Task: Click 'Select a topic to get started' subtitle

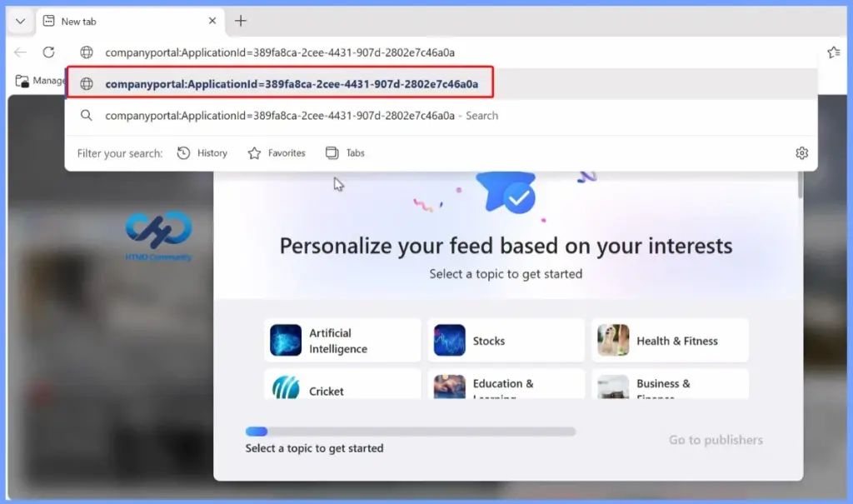Action: (x=506, y=274)
